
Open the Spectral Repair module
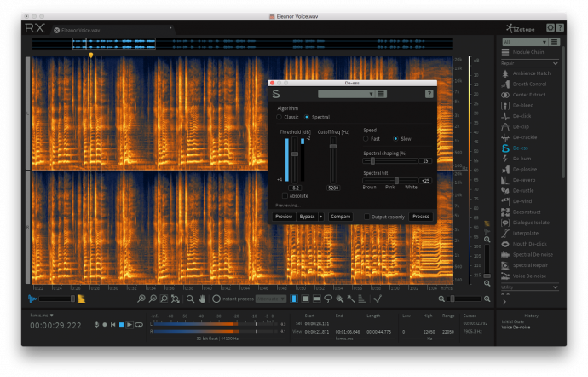click(525, 265)
